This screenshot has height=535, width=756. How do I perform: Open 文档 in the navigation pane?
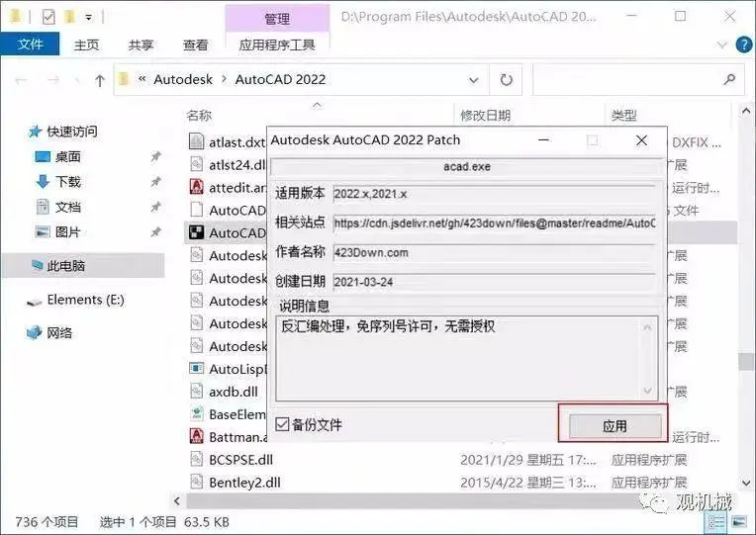click(67, 208)
